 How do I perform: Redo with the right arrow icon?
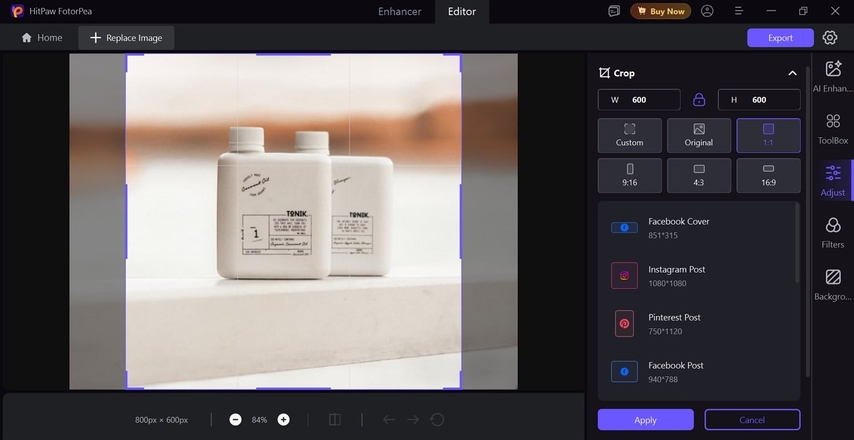(x=413, y=419)
